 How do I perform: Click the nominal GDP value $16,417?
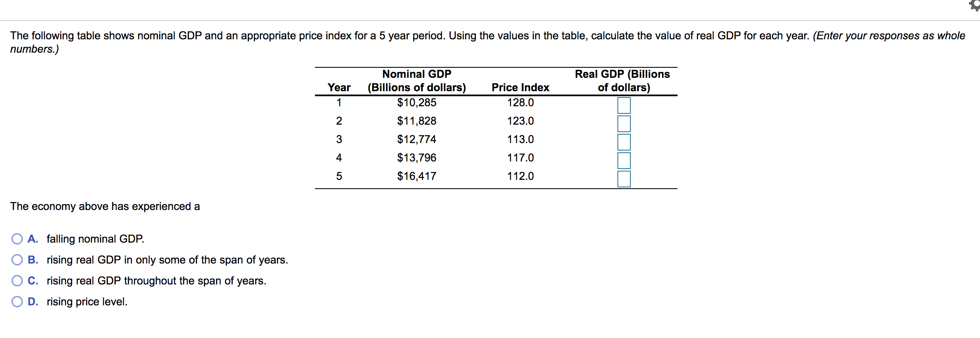(x=416, y=176)
